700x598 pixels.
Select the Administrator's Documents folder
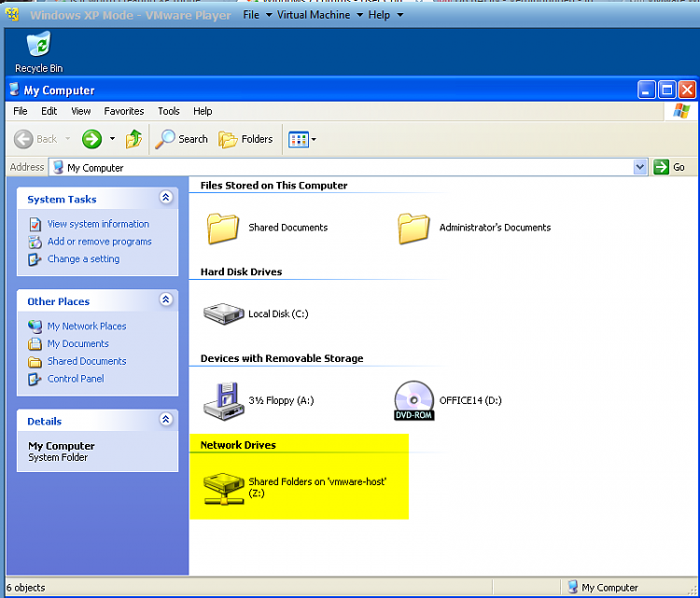(x=473, y=228)
